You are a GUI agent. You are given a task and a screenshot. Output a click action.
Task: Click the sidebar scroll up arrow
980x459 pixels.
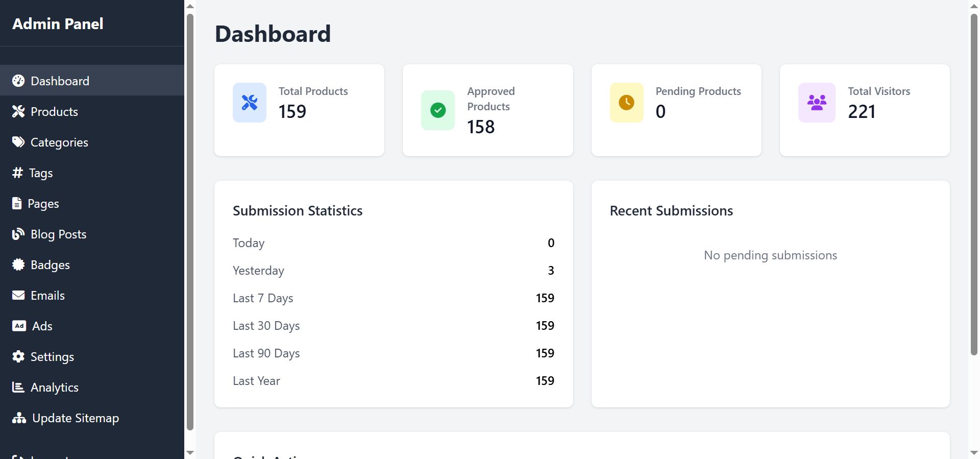tap(190, 6)
